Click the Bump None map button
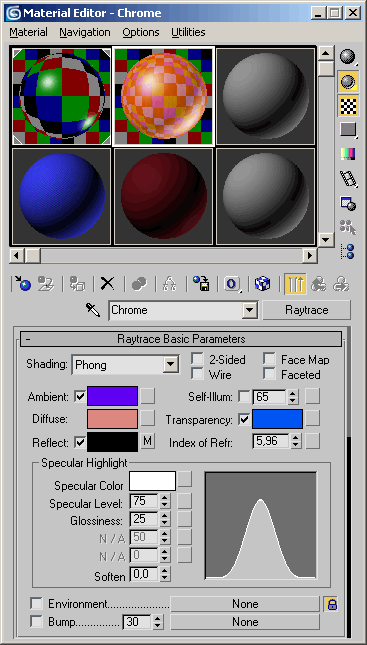 pos(245,622)
